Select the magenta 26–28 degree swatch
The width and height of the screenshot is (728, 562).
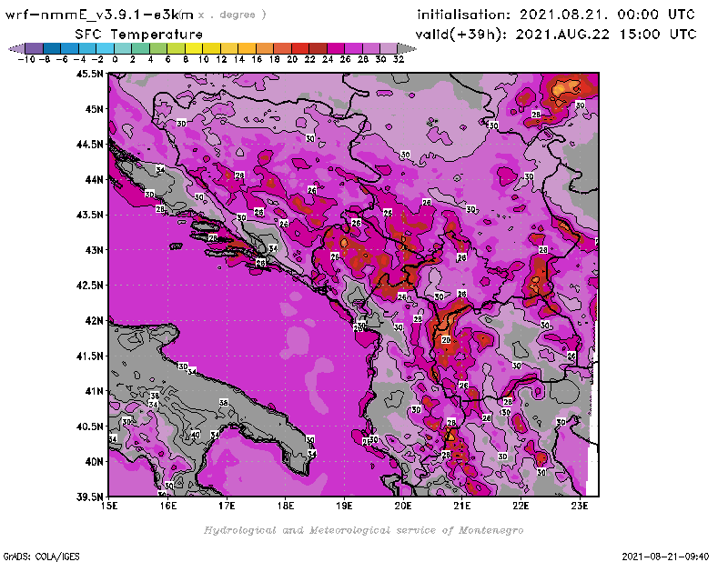(353, 48)
